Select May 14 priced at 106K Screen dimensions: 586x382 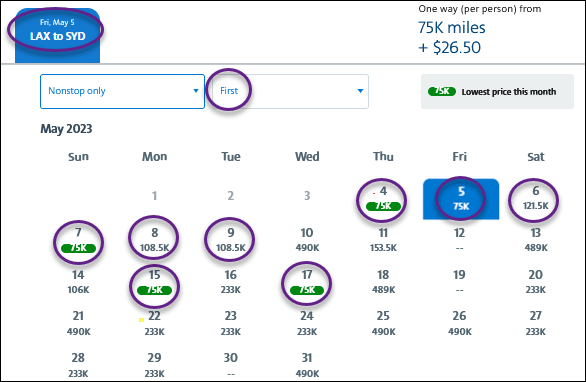pos(78,282)
